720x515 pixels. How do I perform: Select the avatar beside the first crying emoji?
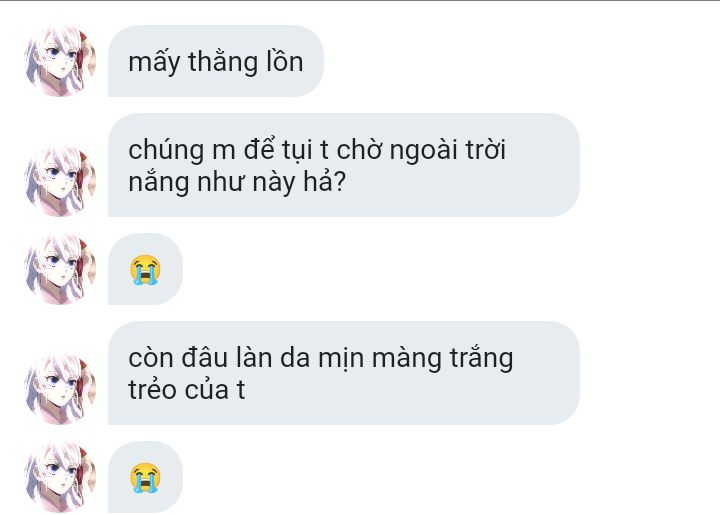(x=60, y=269)
